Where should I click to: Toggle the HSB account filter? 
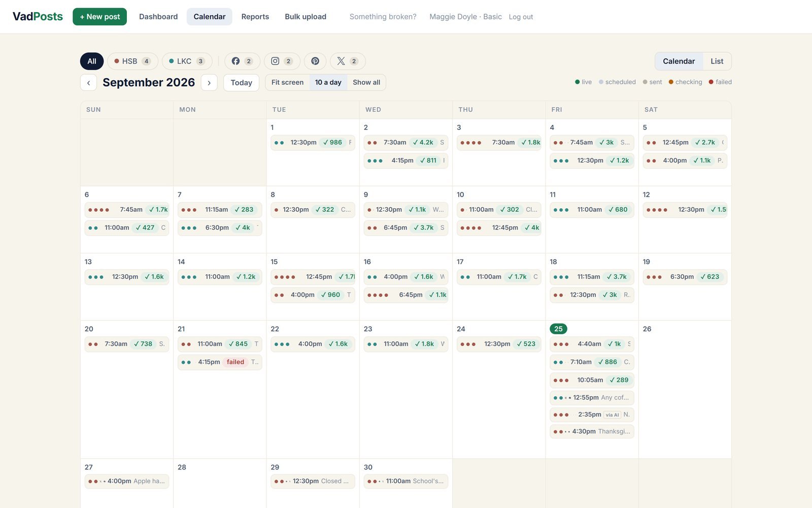pos(132,61)
